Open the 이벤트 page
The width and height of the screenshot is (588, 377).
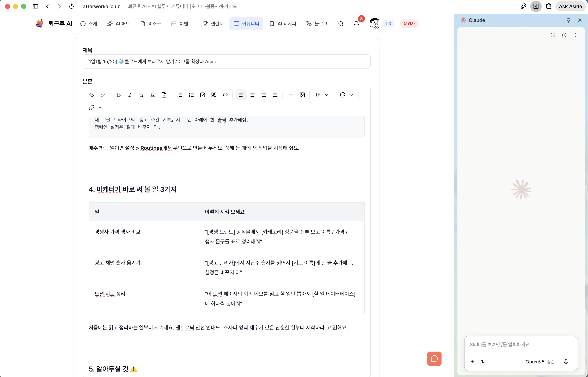[182, 24]
